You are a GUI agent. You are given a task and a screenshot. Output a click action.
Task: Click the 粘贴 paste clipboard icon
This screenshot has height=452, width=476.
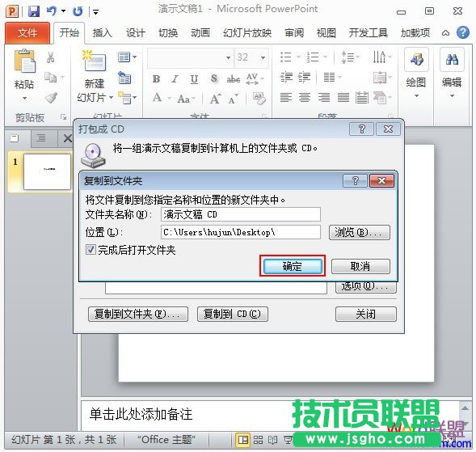coord(24,61)
